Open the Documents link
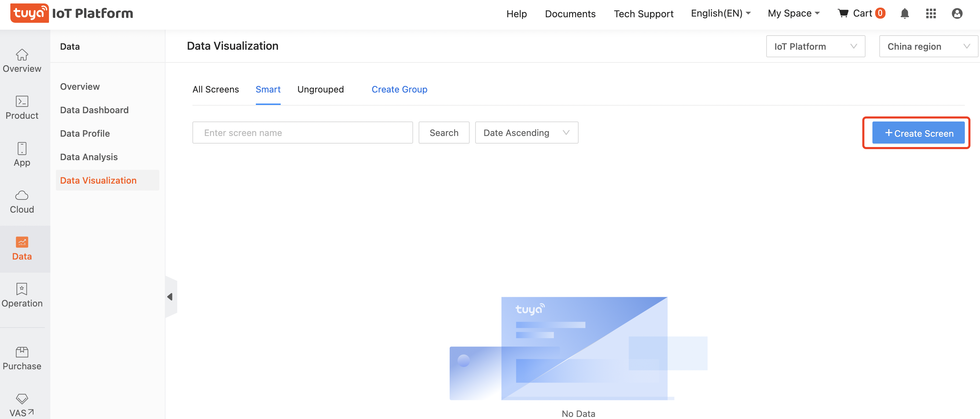Screen dimensions: 980x419 pyautogui.click(x=570, y=14)
